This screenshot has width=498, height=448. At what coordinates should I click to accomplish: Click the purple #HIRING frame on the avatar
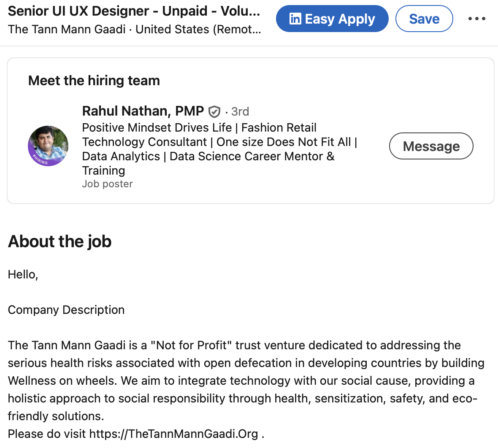point(41,161)
